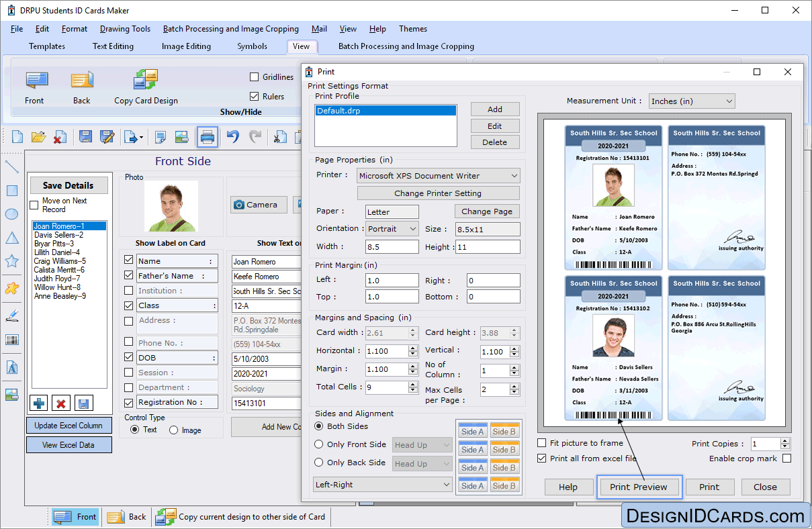Open the Mail menu
Viewport: 812px width, 529px height.
319,29
